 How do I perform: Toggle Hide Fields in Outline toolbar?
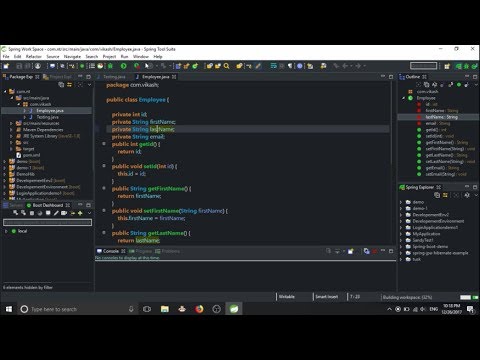click(x=442, y=85)
